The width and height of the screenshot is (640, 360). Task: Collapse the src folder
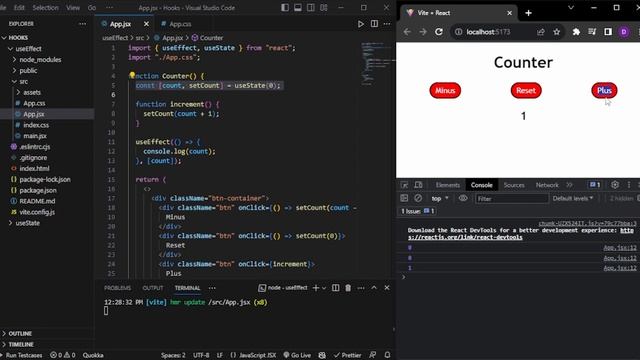point(24,82)
